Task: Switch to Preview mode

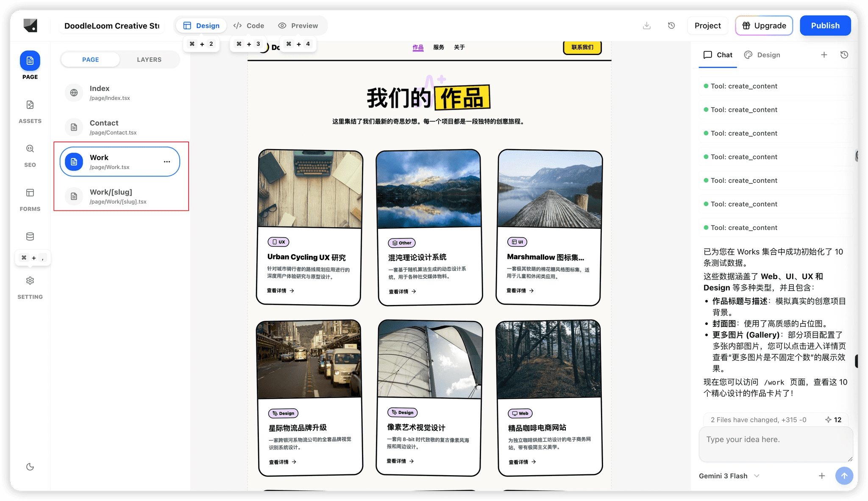Action: point(298,26)
